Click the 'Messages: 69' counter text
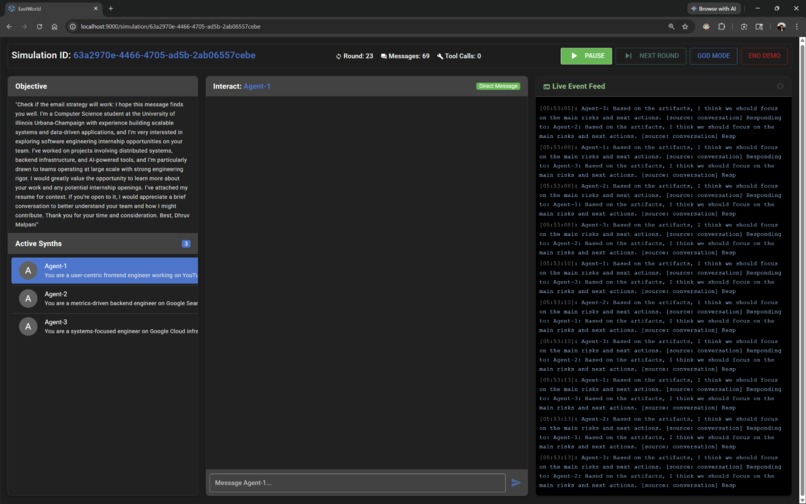 coord(409,56)
